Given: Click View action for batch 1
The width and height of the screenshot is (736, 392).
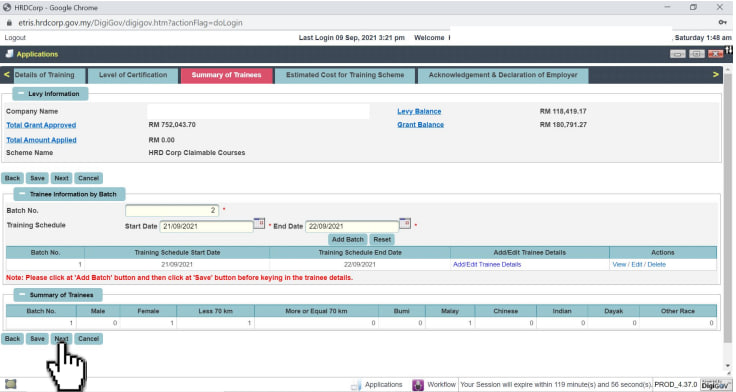Looking at the screenshot, I should point(619,264).
